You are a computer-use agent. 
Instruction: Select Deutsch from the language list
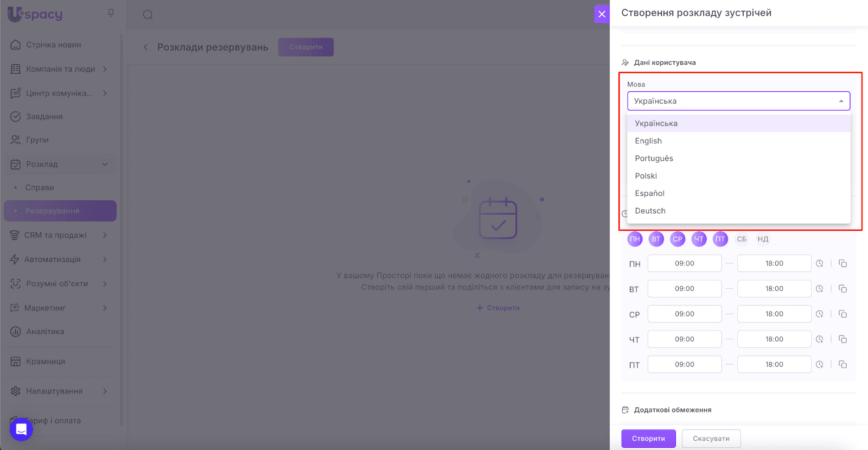coord(738,211)
